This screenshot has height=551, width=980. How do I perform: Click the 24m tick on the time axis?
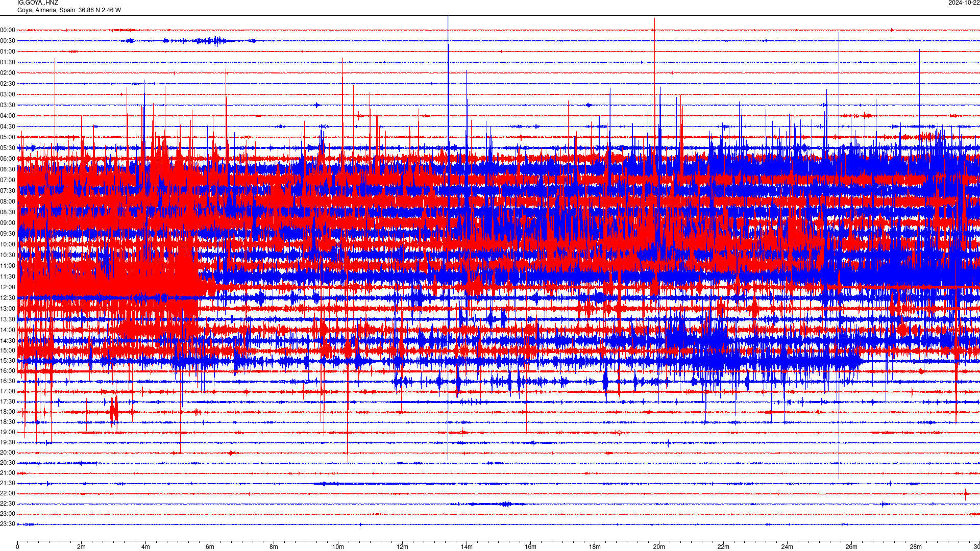[787, 547]
